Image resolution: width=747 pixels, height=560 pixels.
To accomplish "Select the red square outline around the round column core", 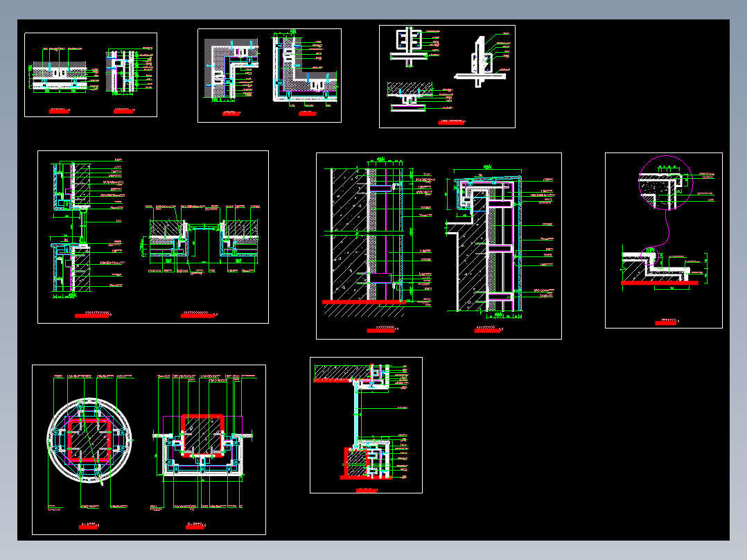I will [x=89, y=441].
